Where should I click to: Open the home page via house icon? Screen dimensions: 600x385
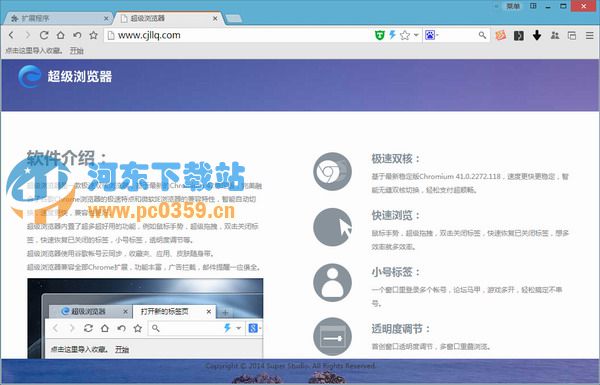(60, 35)
